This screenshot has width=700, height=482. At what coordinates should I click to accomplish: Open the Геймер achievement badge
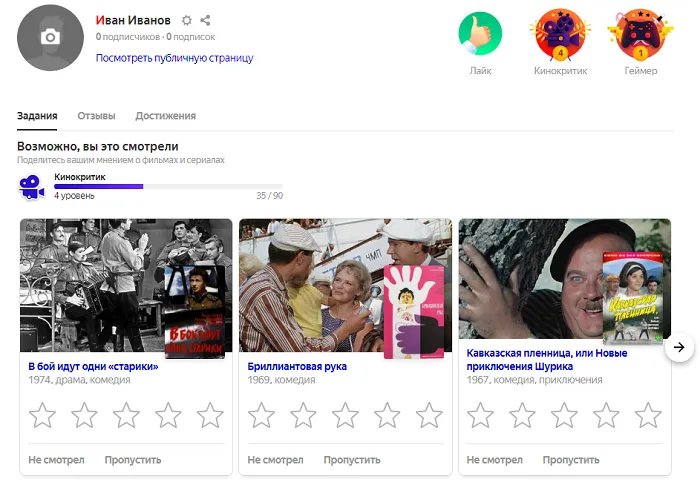coord(640,34)
